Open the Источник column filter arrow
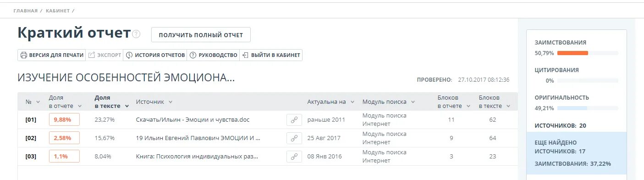644x180 pixels. pos(171,102)
